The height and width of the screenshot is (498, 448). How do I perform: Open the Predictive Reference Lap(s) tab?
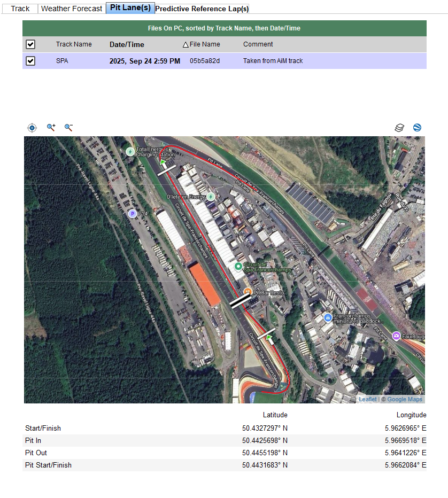(x=202, y=9)
